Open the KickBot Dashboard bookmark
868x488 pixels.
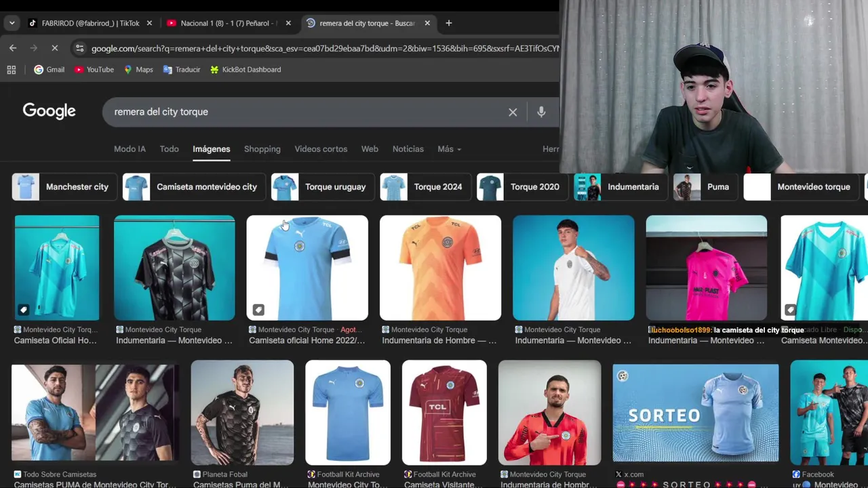tap(245, 70)
